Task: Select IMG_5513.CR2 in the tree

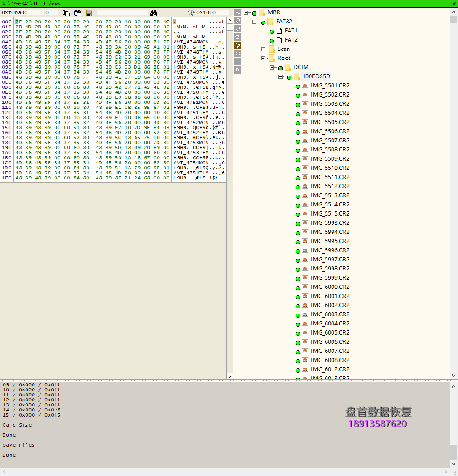Action: click(x=330, y=195)
